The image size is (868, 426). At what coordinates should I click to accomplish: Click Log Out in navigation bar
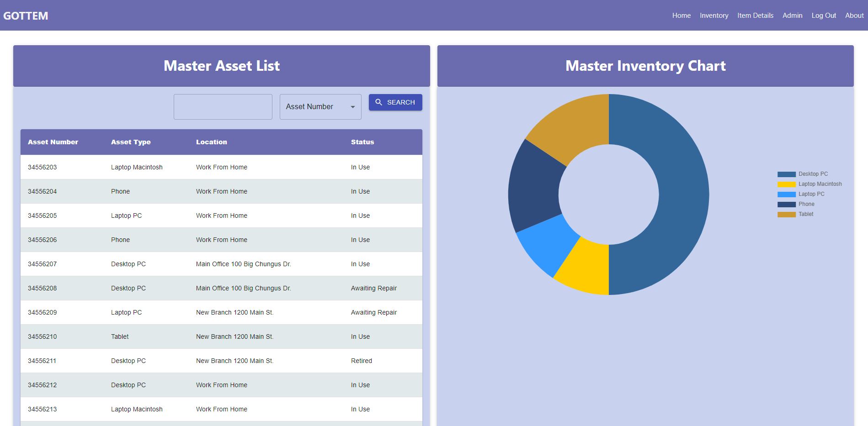[x=823, y=16]
